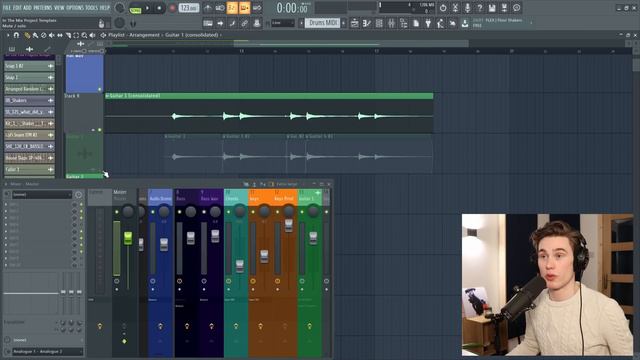The width and height of the screenshot is (640, 360).
Task: Toggle the metronome icon
Action: 208,8
